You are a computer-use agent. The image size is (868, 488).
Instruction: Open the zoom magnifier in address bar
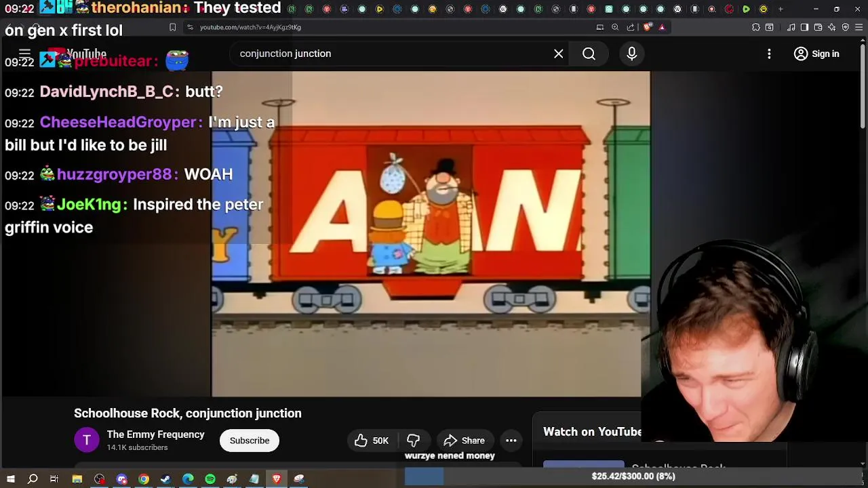coord(615,27)
